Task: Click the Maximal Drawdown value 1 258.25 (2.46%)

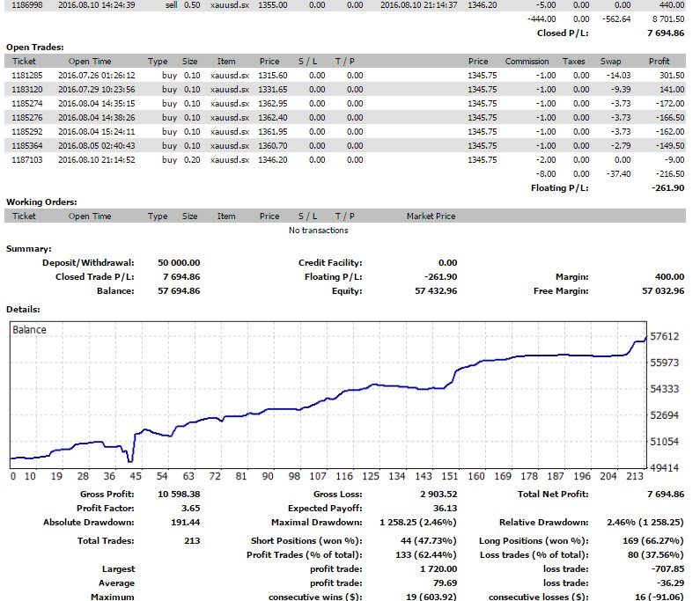Action: coord(418,523)
